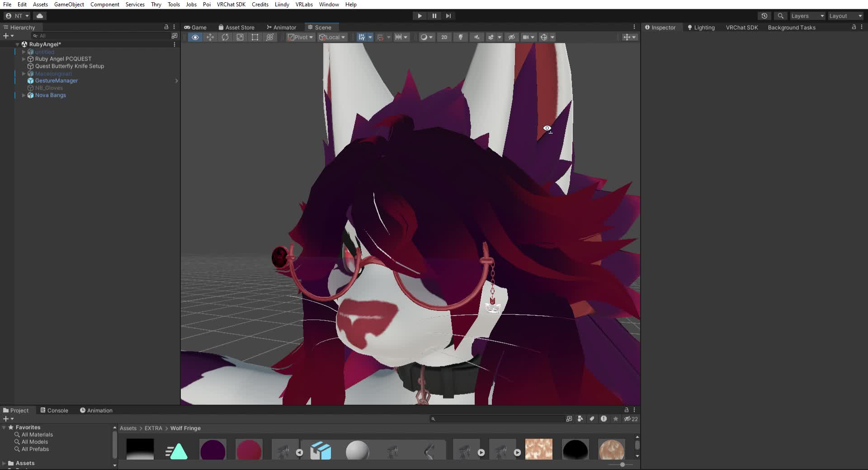Switch to the Asset Store tab

pyautogui.click(x=236, y=28)
